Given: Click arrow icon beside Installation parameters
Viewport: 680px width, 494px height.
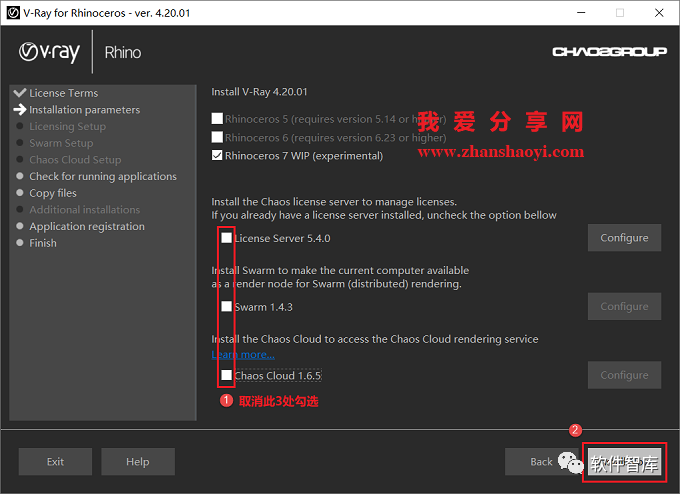Looking at the screenshot, I should pos(20,109).
